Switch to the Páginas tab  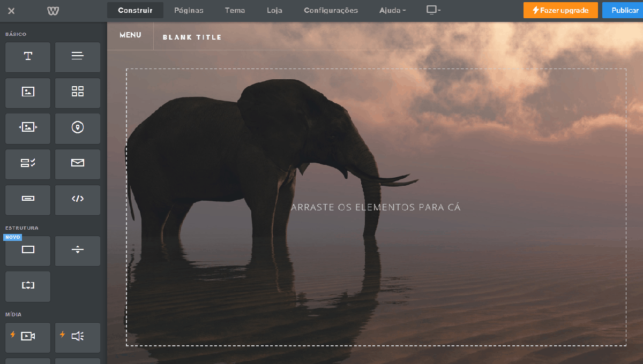(189, 10)
